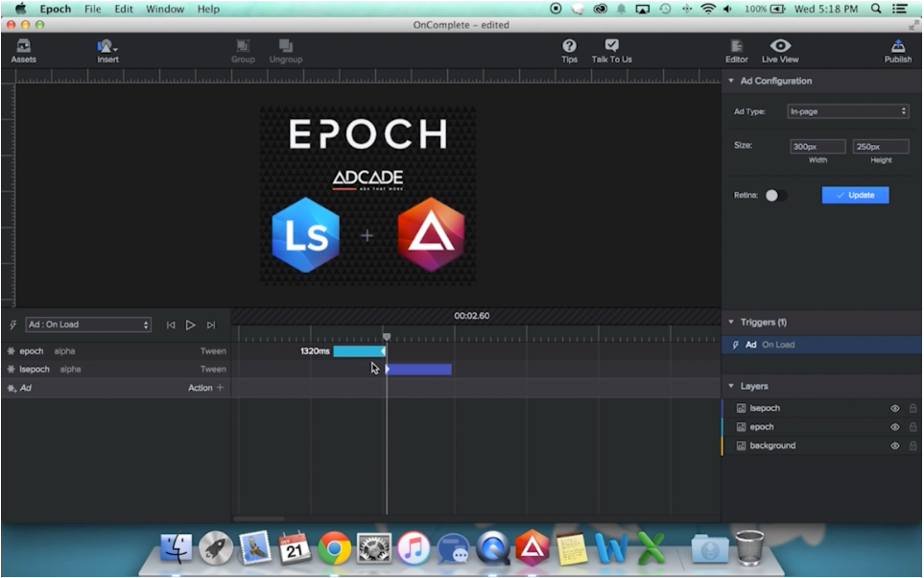Open the Assets panel
This screenshot has height=578, width=924.
(23, 51)
